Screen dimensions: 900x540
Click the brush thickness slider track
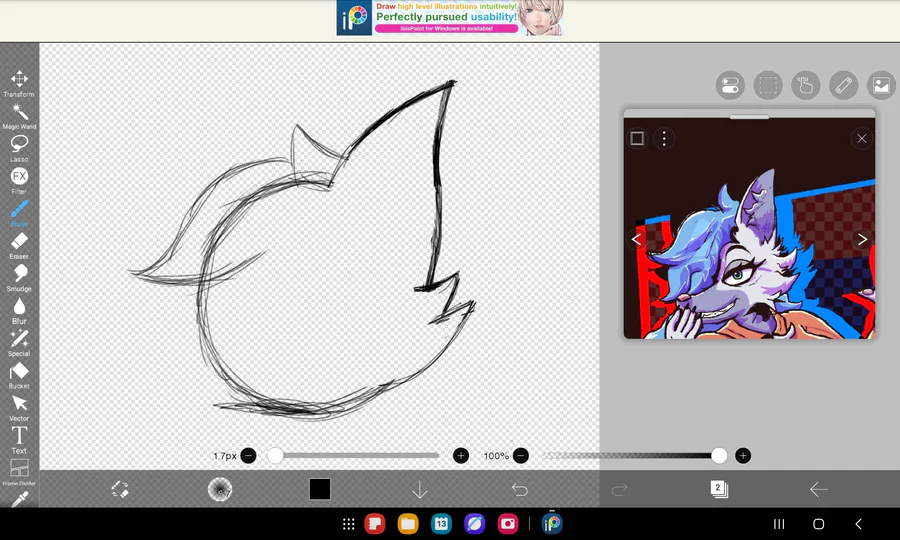click(x=354, y=456)
